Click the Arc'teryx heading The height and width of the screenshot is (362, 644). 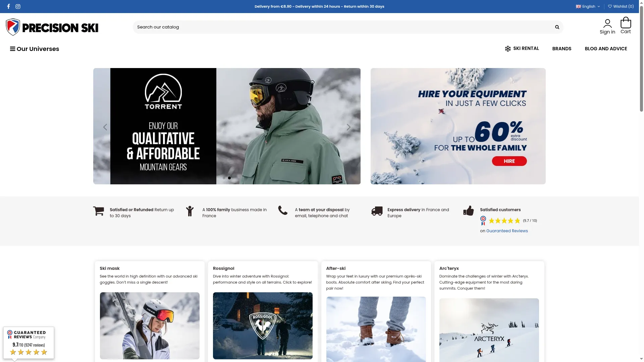point(449,268)
